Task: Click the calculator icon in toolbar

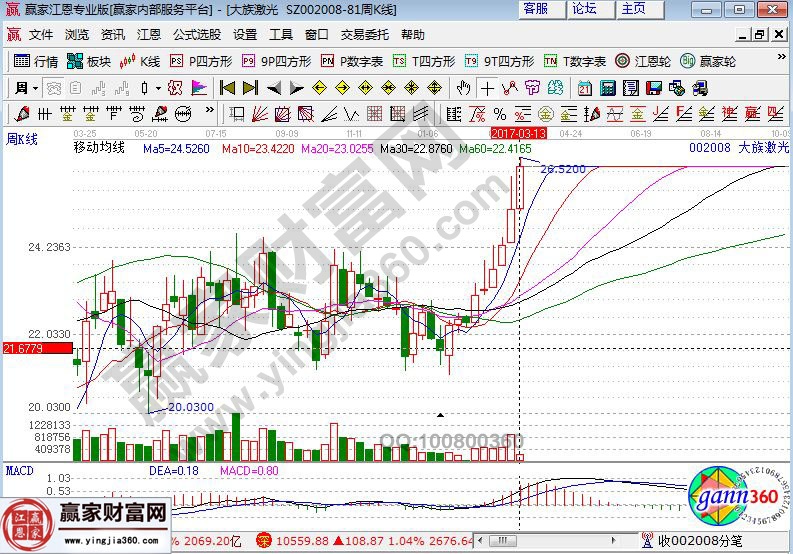Action: click(607, 87)
